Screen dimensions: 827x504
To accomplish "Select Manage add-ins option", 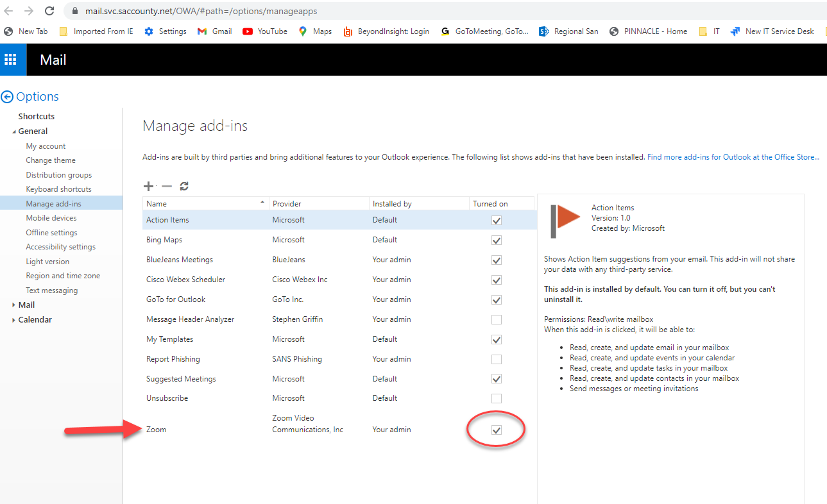I will (x=61, y=203).
